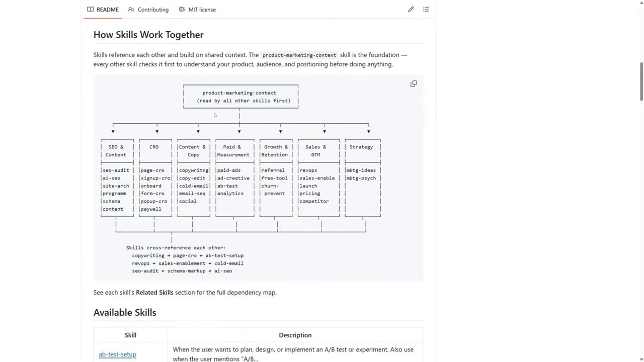Select the product-marketing-context inline code text
The width and height of the screenshot is (644, 362).
[x=299, y=55]
